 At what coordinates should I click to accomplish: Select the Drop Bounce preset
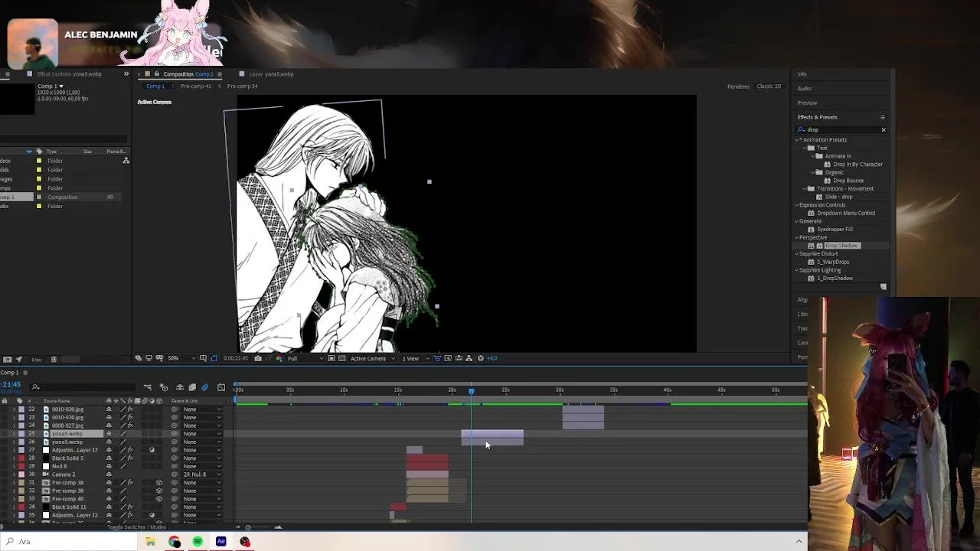(x=848, y=181)
